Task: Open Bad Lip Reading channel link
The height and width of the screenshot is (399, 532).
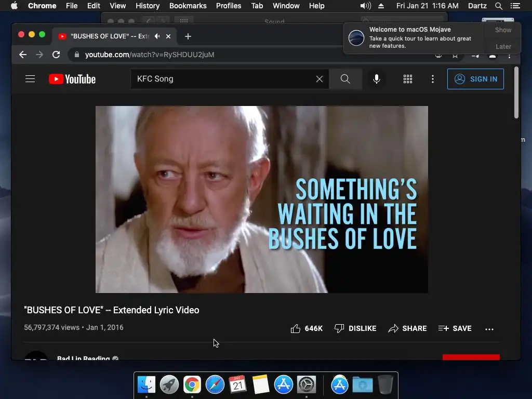Action: [x=84, y=358]
